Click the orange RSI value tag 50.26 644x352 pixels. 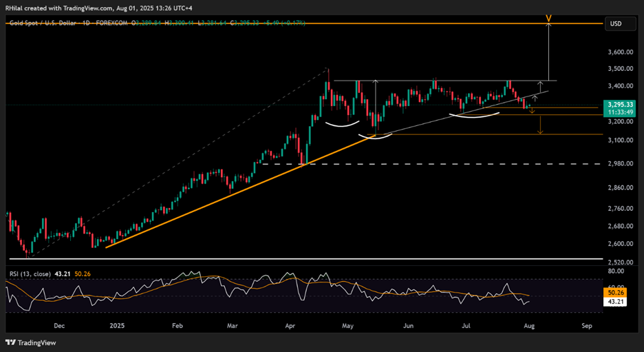tap(616, 293)
